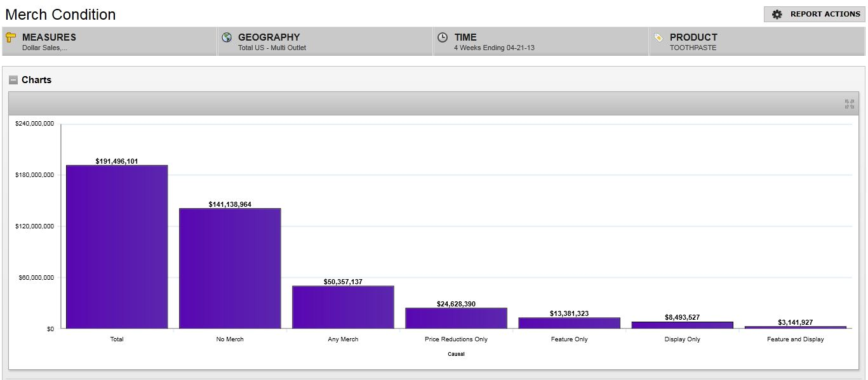Image resolution: width=868 pixels, height=380 pixels.
Task: Collapse the Charts section
Action: pyautogui.click(x=13, y=80)
